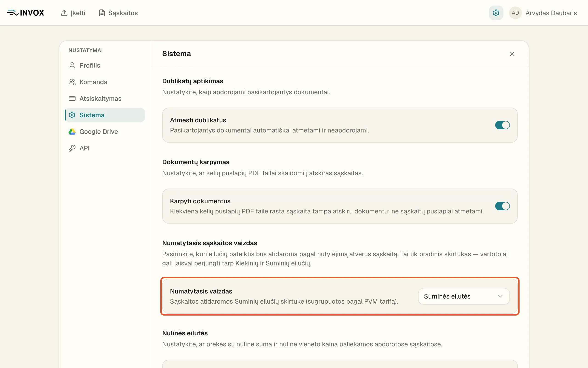This screenshot has width=588, height=368.
Task: Click the Numatytasis vaizdas card label
Action: click(x=201, y=291)
